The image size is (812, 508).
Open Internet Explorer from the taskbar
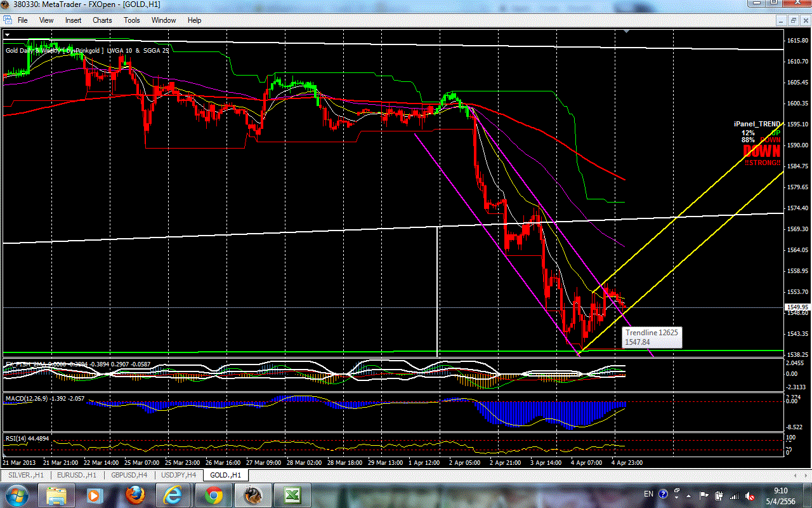pos(173,495)
